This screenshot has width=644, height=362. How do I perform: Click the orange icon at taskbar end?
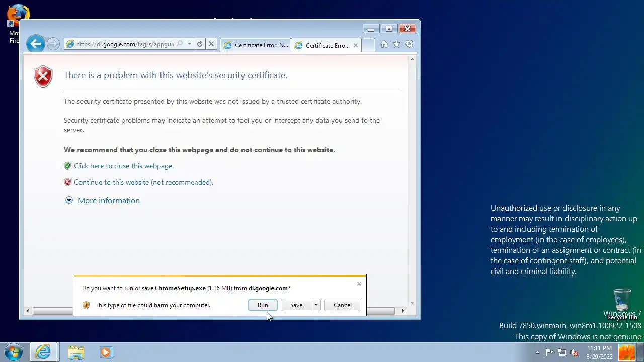[x=627, y=352]
